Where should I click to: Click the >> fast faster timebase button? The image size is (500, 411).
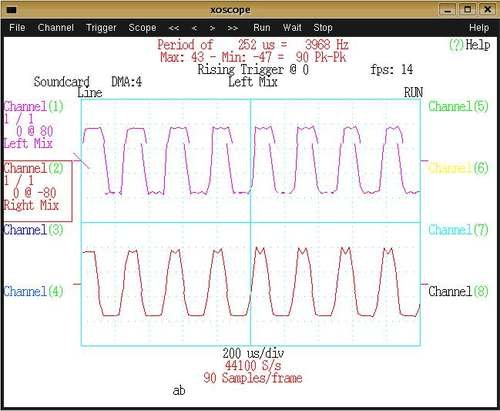point(233,28)
